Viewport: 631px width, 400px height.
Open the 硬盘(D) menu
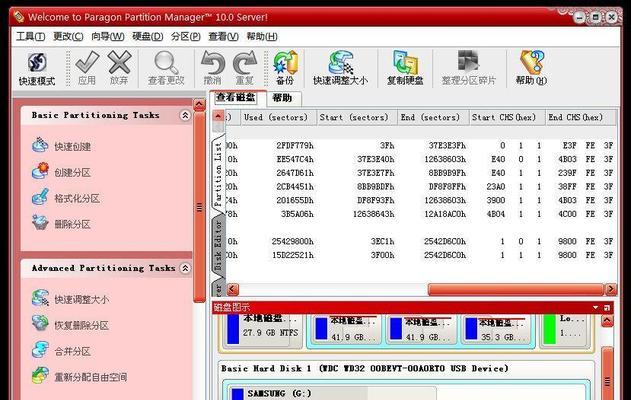(148, 37)
